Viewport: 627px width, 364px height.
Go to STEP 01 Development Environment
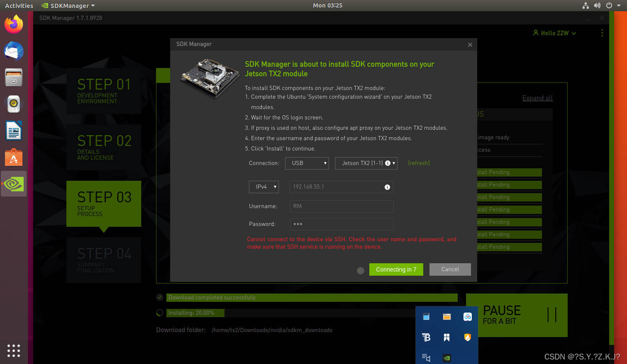[104, 91]
